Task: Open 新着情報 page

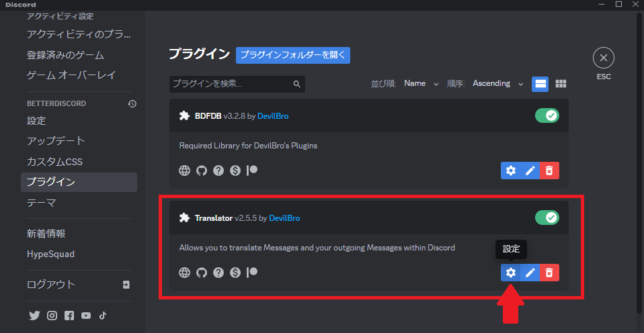Action: [x=79, y=234]
